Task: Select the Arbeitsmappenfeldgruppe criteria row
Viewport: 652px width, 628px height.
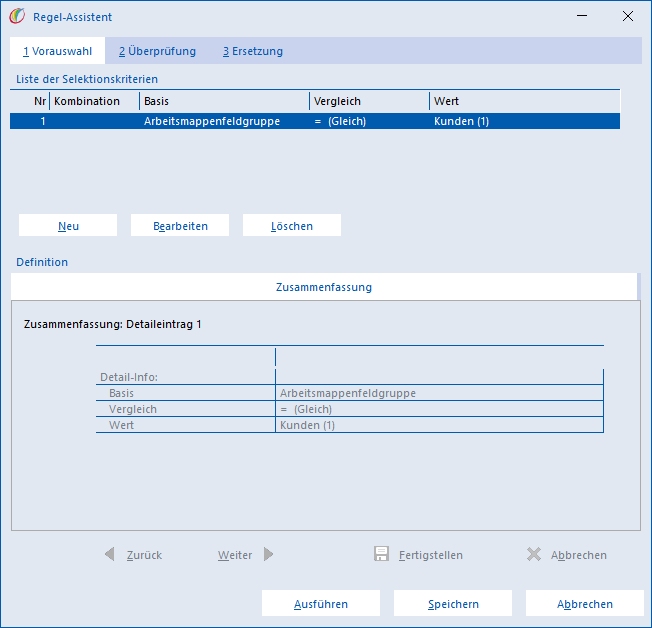Action: coord(315,121)
